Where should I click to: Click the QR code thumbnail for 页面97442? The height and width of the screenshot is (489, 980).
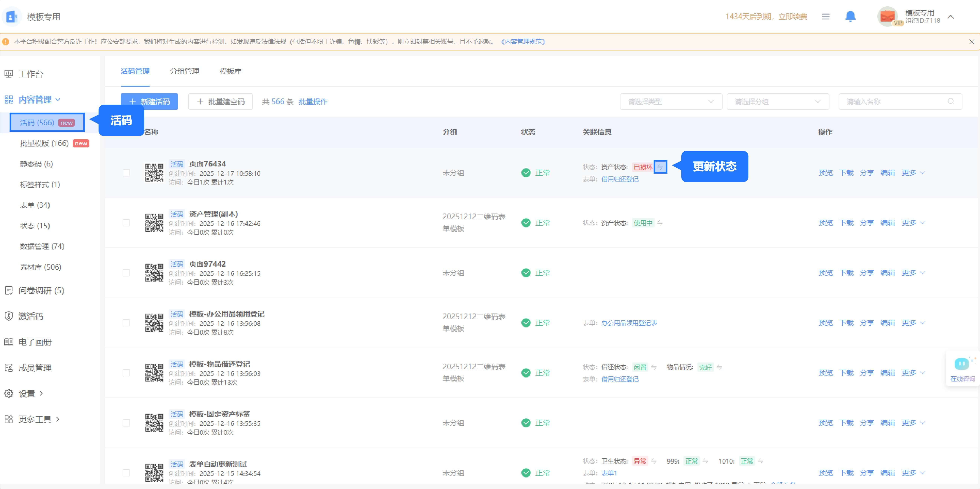154,273
